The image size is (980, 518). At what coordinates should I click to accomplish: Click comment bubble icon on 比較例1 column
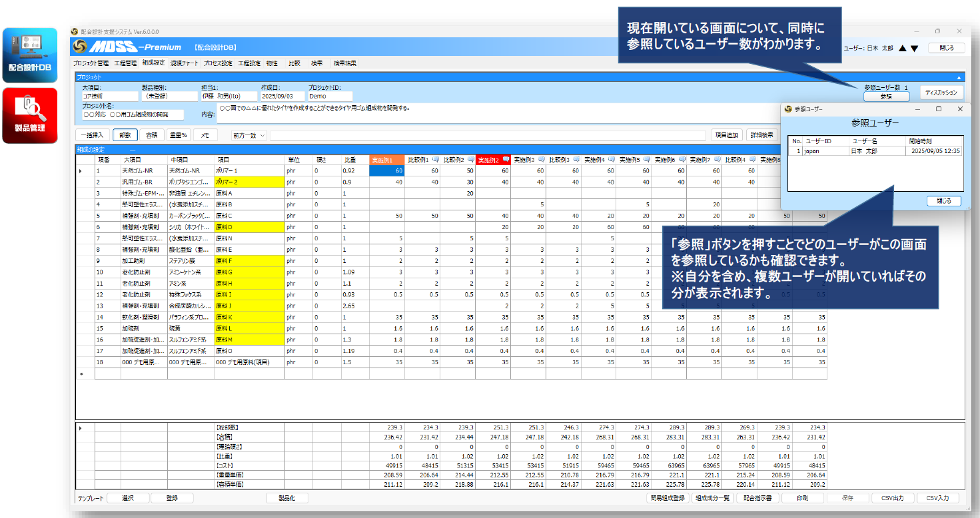click(436, 160)
